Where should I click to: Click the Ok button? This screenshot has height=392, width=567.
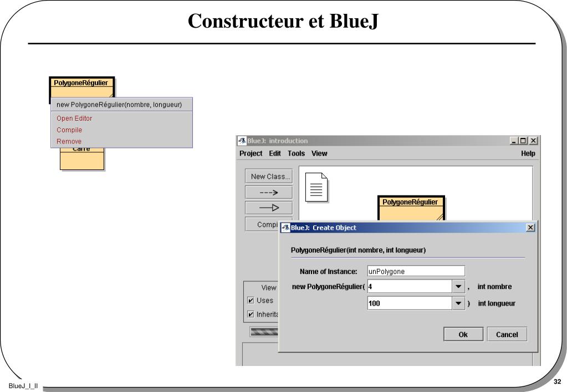point(463,334)
